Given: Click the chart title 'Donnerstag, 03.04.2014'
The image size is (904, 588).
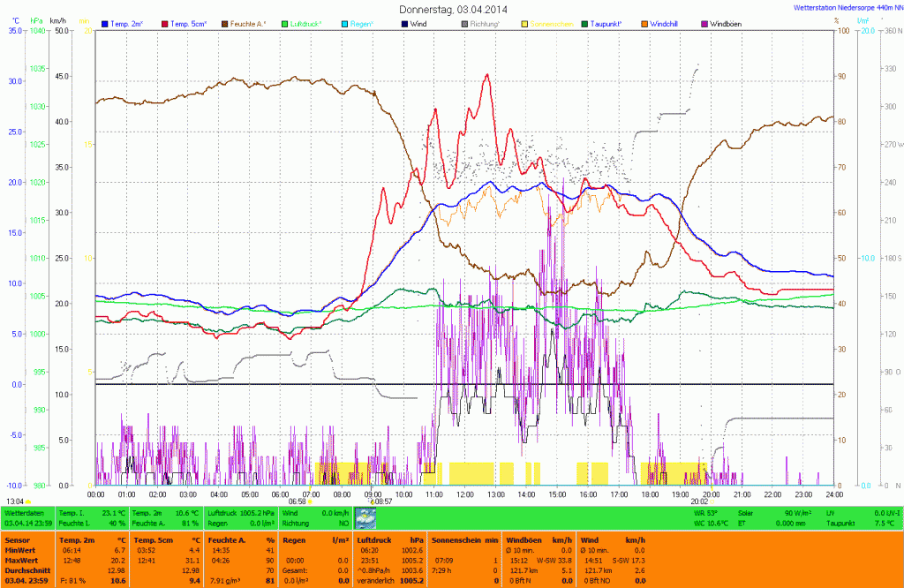Looking at the screenshot, I should coord(453,9).
